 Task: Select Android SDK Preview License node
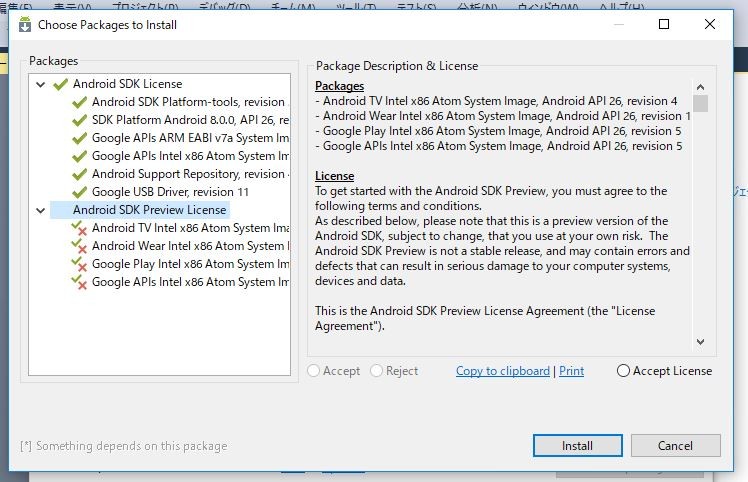[x=149, y=210]
